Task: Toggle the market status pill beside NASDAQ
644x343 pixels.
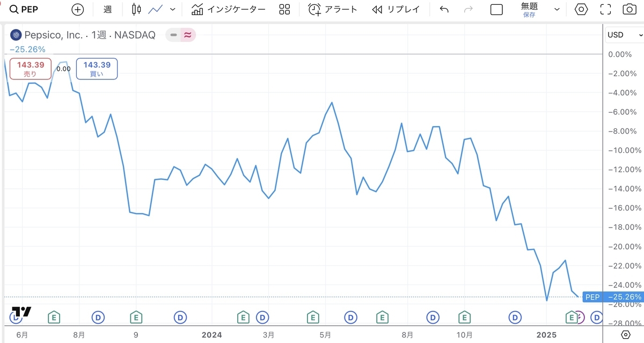Action: point(181,35)
